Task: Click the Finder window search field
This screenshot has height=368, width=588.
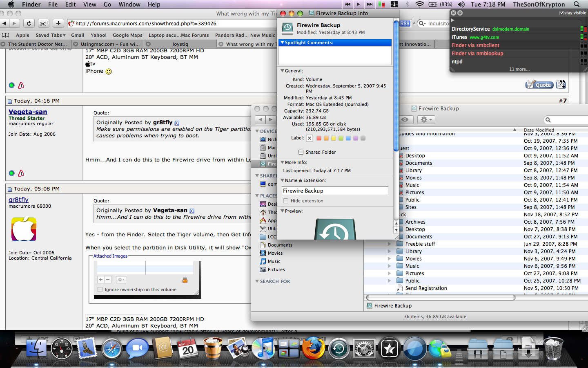Action: (566, 120)
